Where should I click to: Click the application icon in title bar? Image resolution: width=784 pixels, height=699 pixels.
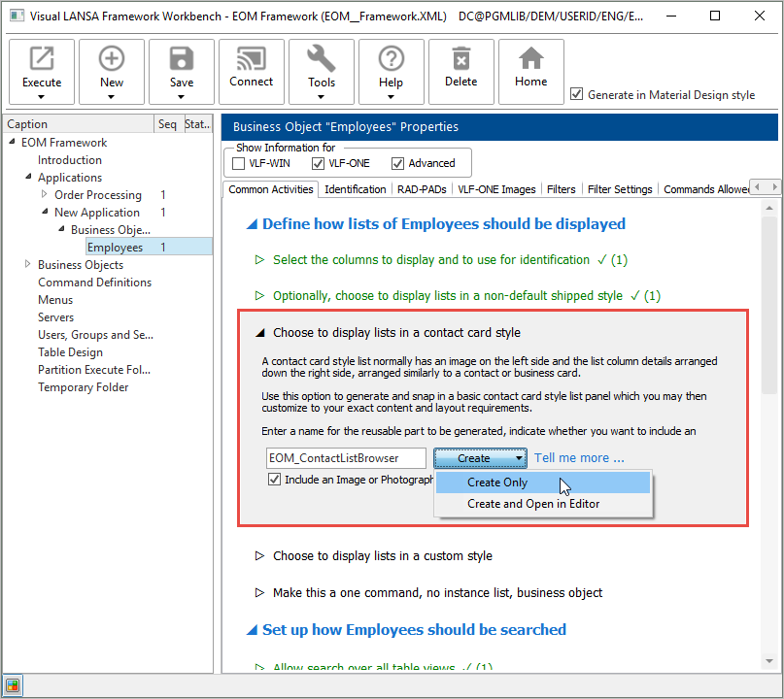[17, 16]
